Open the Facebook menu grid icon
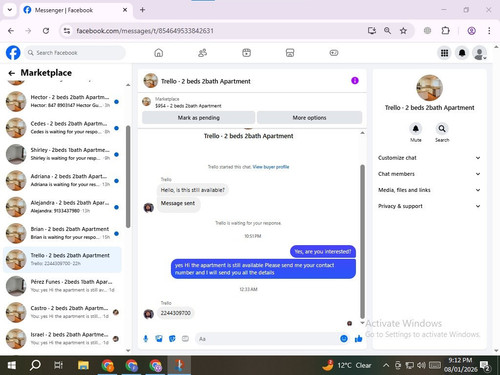Screen dimensions: 500x375 coord(444,53)
